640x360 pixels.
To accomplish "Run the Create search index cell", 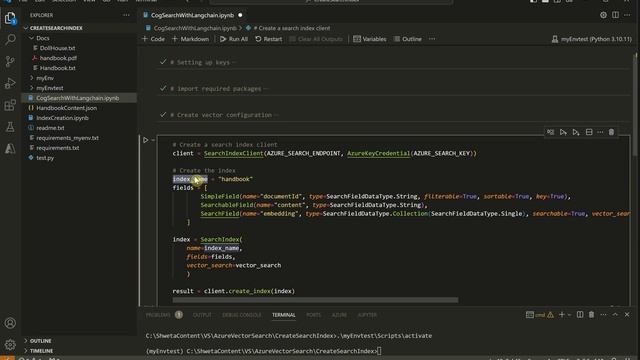I will pos(145,140).
